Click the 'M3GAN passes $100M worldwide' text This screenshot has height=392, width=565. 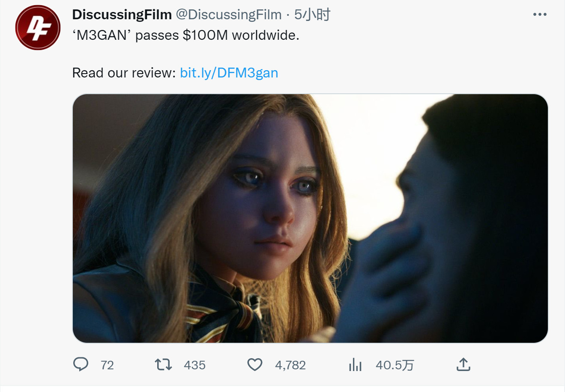coord(186,35)
